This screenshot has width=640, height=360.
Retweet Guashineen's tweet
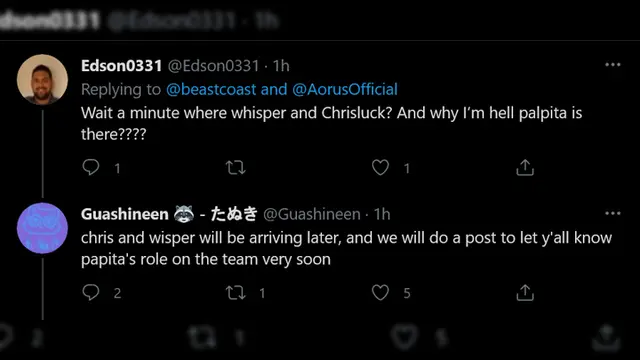[236, 292]
